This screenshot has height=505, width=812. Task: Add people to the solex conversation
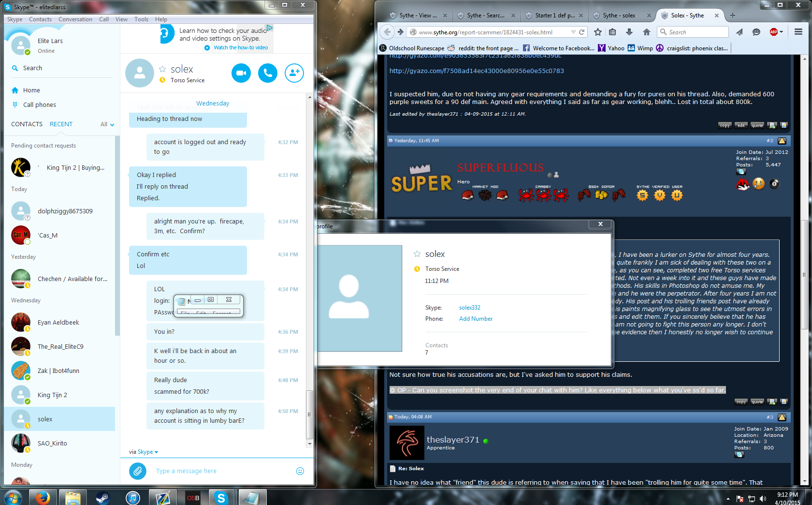[x=294, y=73]
